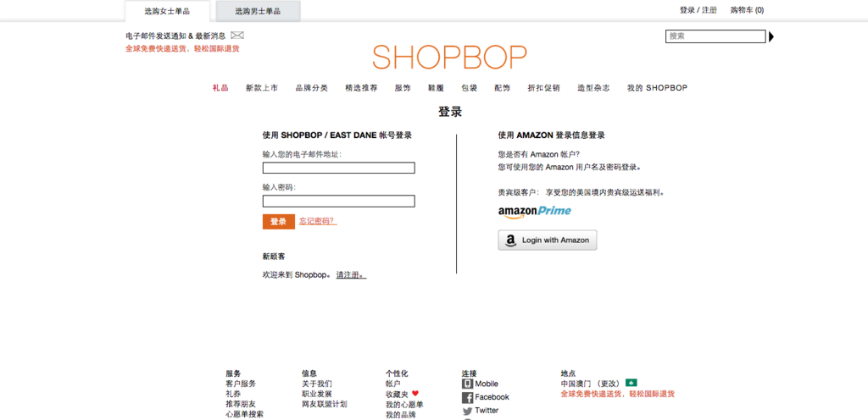Click the (更改) location change link

click(608, 384)
